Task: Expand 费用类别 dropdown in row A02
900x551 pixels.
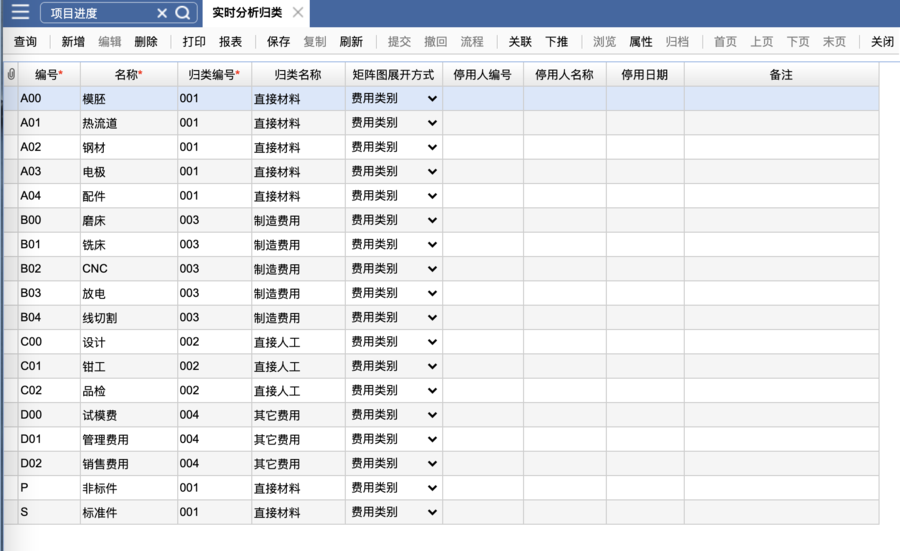Action: point(432,148)
